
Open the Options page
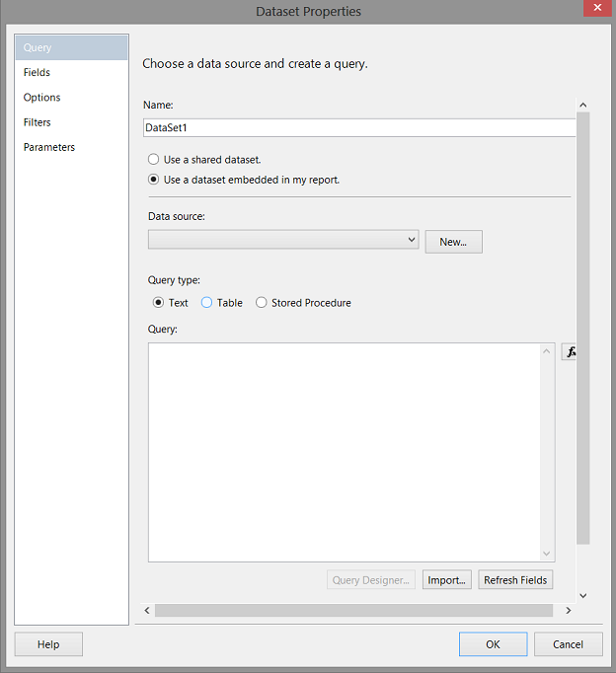pos(71,98)
